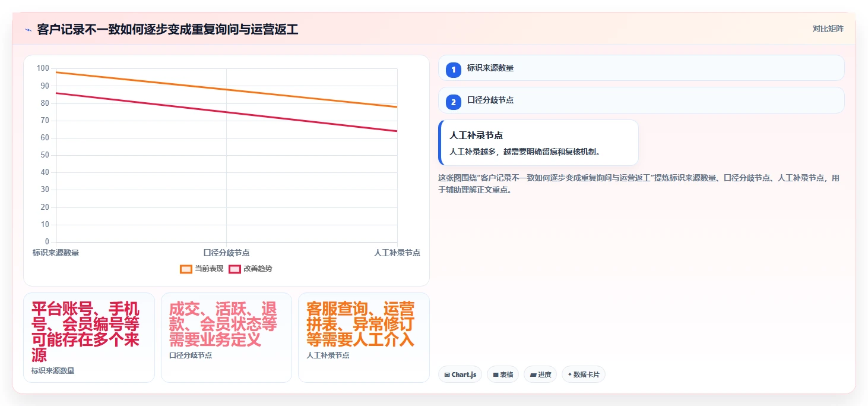Open the orange card 客服查询、运营拼表、异常修订等需要人工介入
Image resolution: width=868 pixels, height=406 pixels.
click(363, 338)
